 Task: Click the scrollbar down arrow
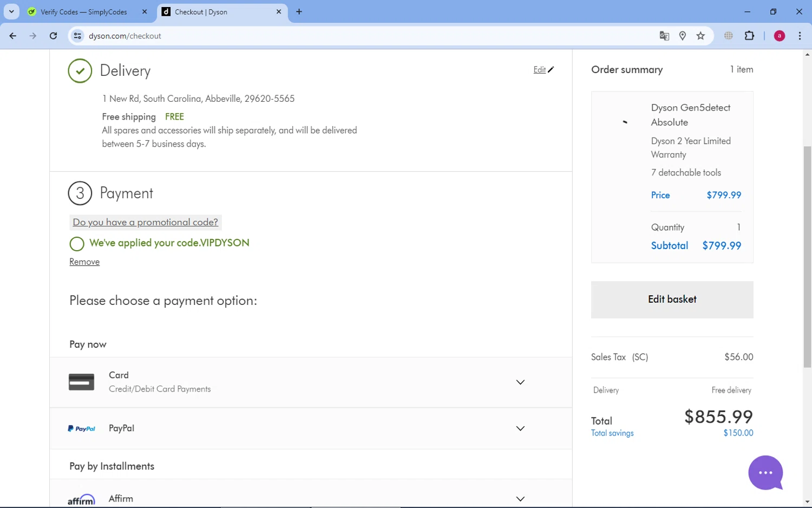click(x=807, y=502)
